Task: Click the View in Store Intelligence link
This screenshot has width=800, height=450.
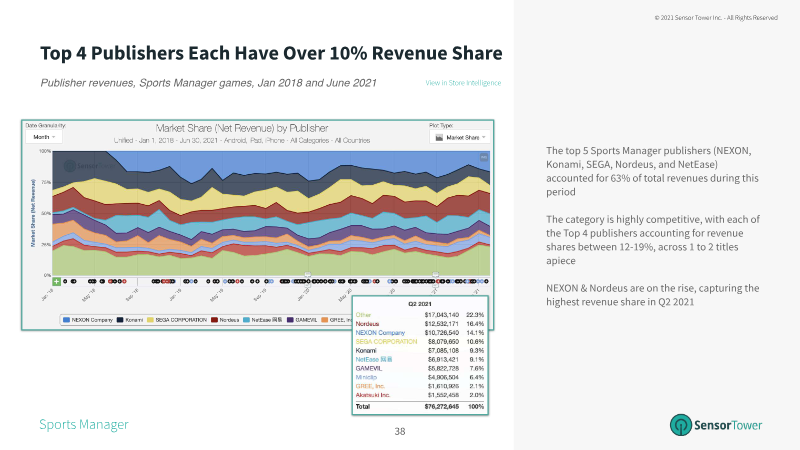Action: point(463,83)
